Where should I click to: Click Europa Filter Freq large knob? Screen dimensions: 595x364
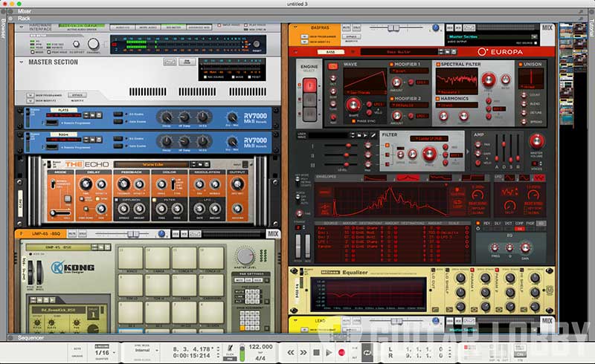pos(429,155)
